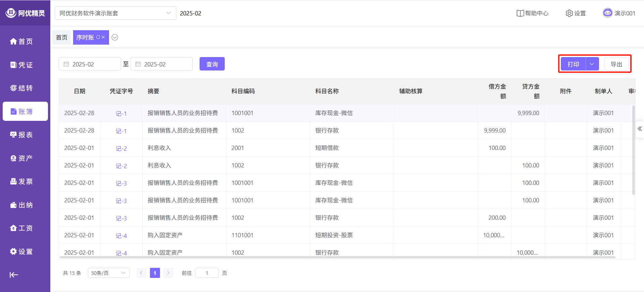Open the tab list circle-chevron icon
This screenshot has width=644, height=292.
coord(115,37)
